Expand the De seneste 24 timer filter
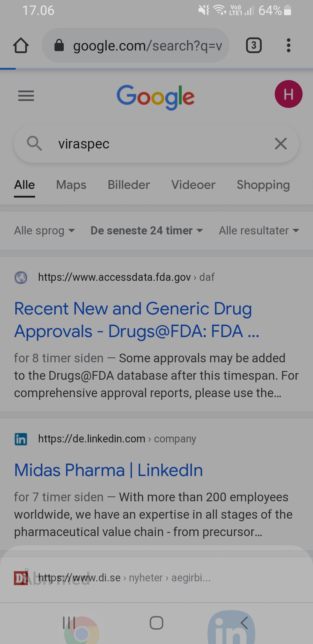Image resolution: width=313 pixels, height=644 pixels. click(x=147, y=231)
